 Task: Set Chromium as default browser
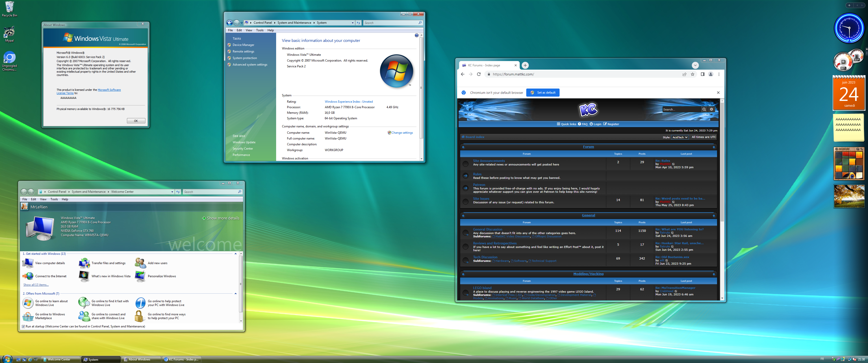coord(542,93)
